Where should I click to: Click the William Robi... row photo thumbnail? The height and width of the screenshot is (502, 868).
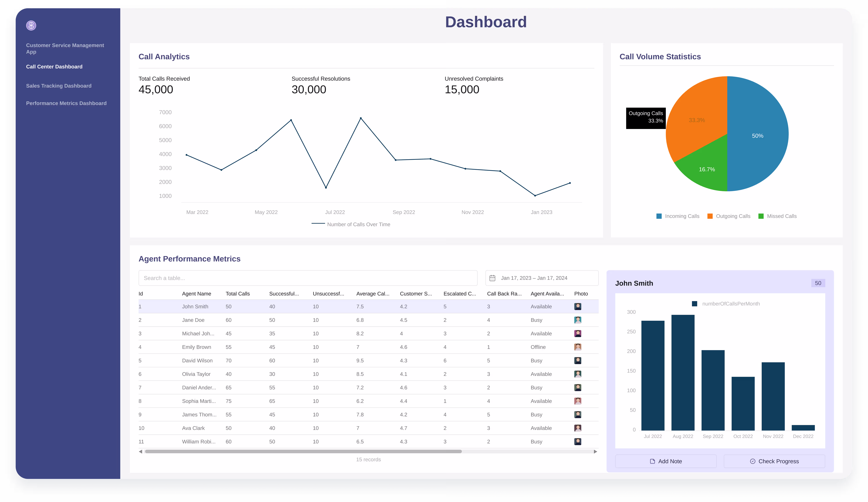pyautogui.click(x=578, y=441)
